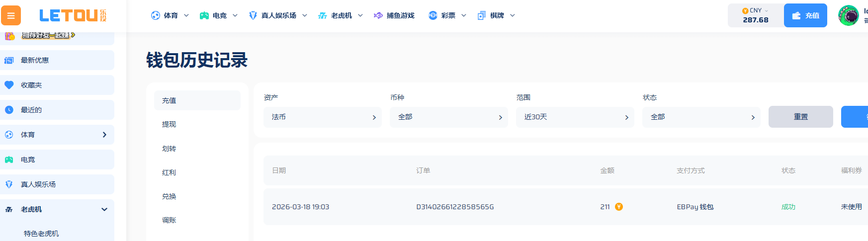Click the yuan coin icon beside amount 211
The height and width of the screenshot is (241, 868).
pyautogui.click(x=619, y=207)
